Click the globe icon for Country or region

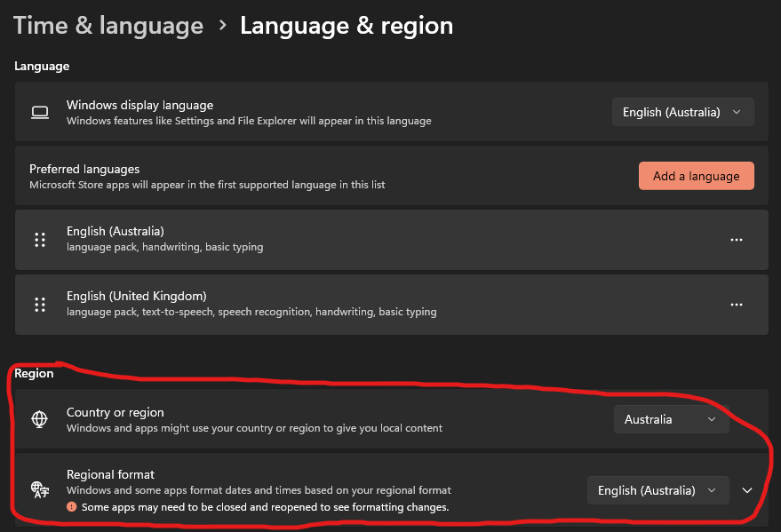point(39,420)
